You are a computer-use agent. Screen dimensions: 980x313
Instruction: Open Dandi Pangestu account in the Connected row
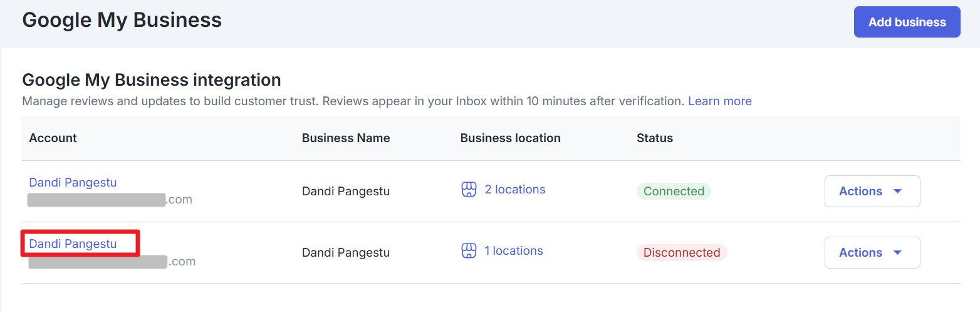[73, 182]
